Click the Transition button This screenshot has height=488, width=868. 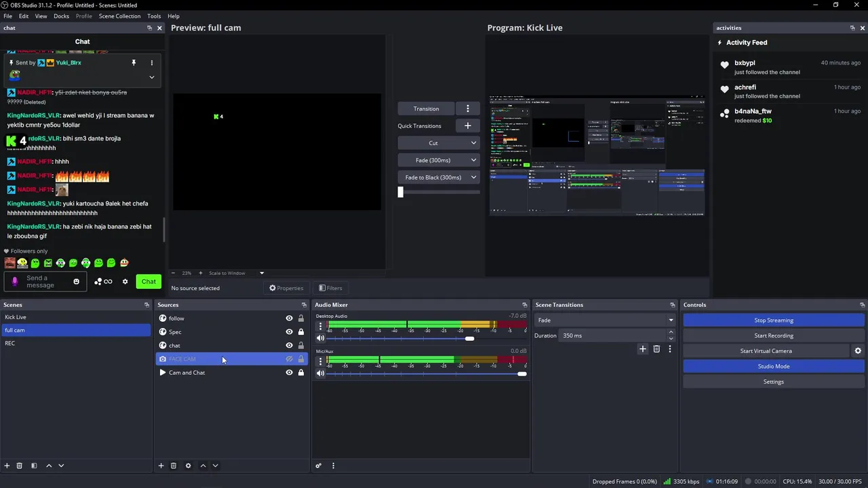[426, 108]
